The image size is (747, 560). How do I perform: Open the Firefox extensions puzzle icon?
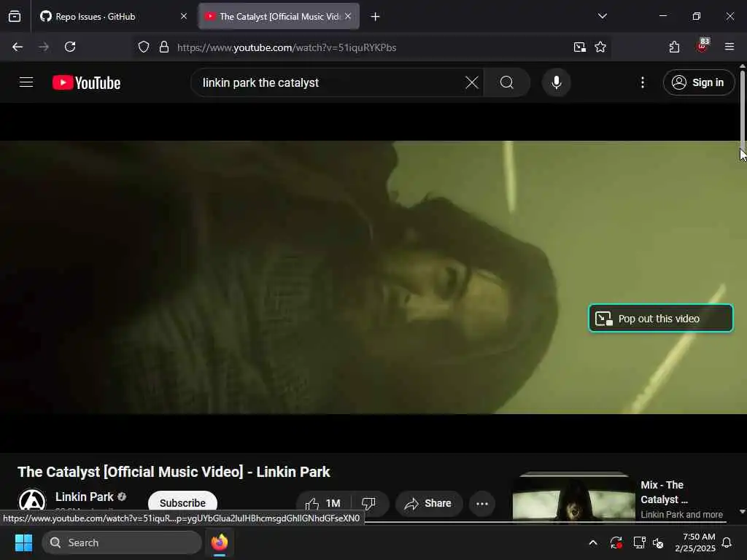674,47
